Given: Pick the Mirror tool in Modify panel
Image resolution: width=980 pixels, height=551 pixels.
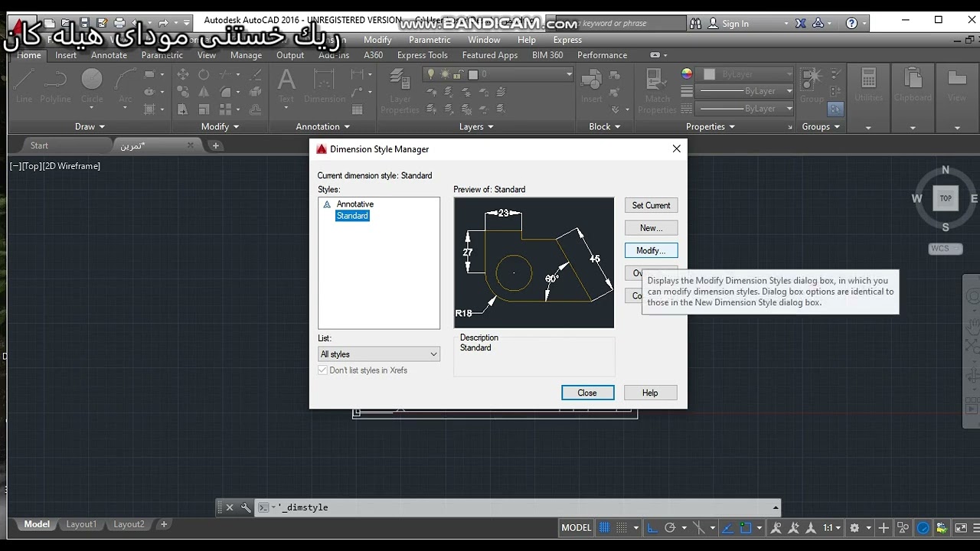Looking at the screenshot, I should (x=204, y=92).
